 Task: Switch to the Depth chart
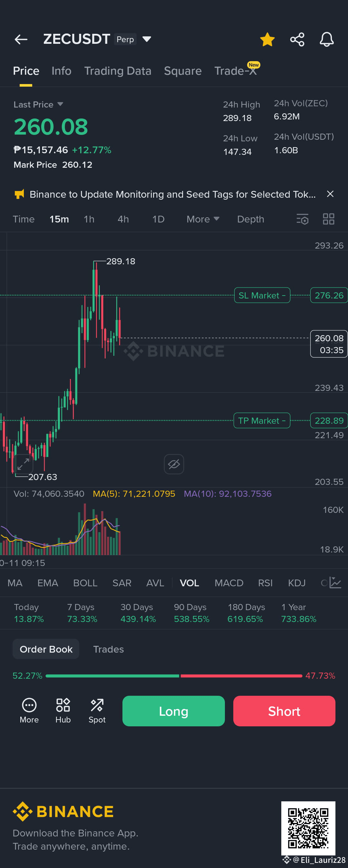click(x=251, y=219)
